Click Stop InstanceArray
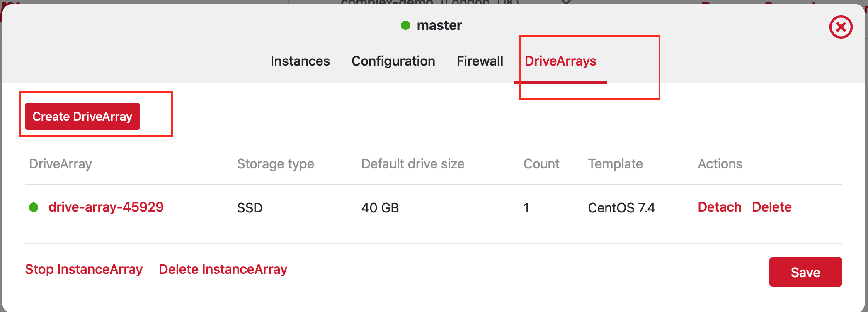The image size is (868, 312). 84,269
